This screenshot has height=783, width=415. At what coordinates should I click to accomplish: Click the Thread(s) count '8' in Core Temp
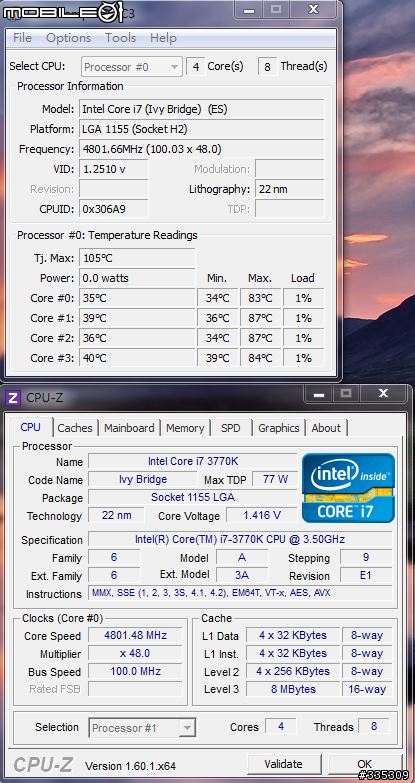click(267, 67)
